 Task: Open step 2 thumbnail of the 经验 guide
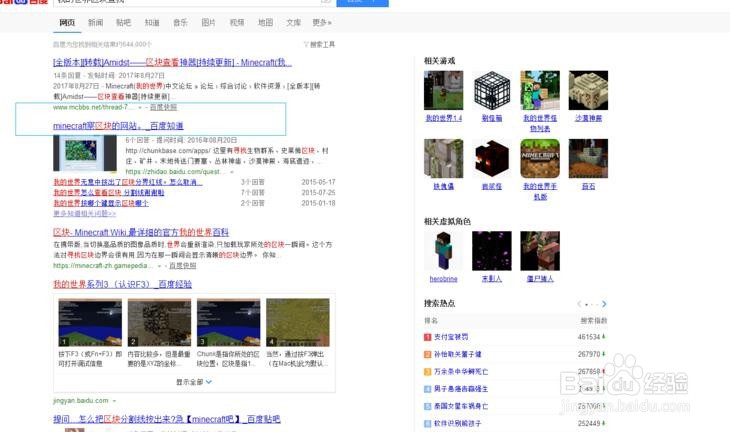click(159, 323)
